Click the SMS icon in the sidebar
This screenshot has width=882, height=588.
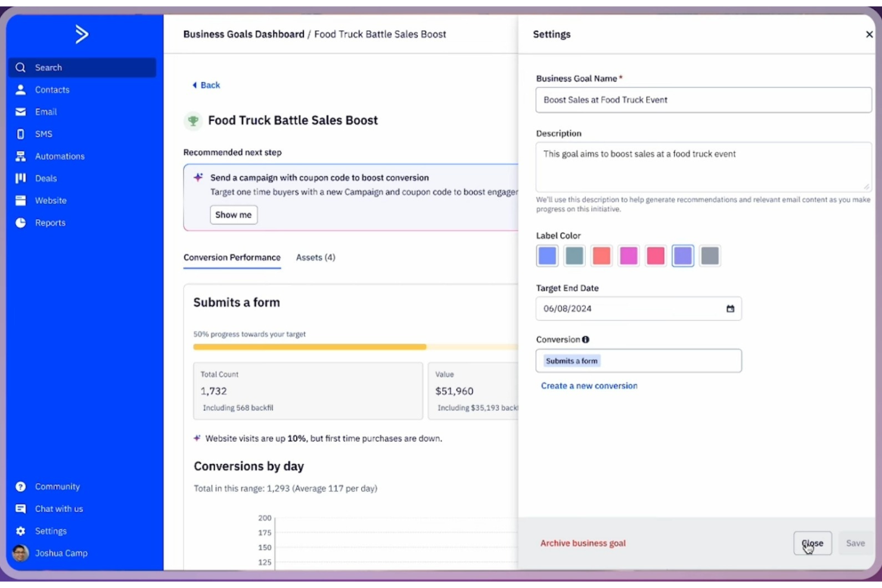coord(21,133)
